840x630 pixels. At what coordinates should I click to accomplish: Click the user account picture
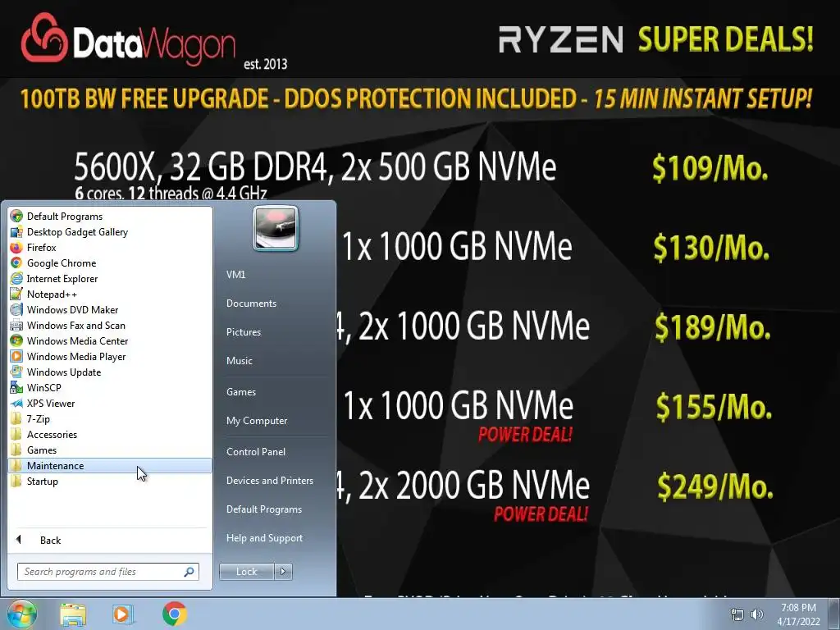click(x=276, y=228)
